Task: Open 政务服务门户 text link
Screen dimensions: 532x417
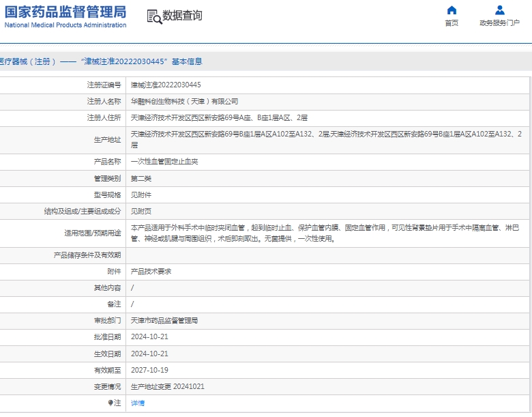Action: pyautogui.click(x=499, y=23)
